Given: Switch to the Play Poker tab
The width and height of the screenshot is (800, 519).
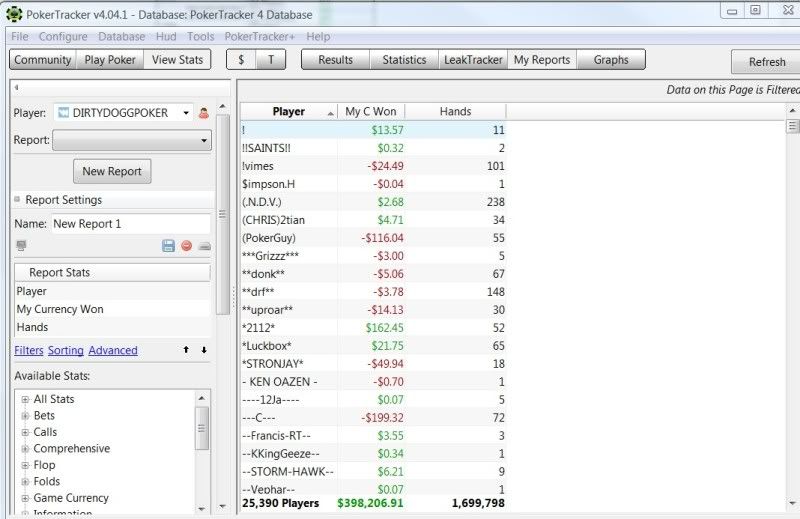Looking at the screenshot, I should 110,60.
